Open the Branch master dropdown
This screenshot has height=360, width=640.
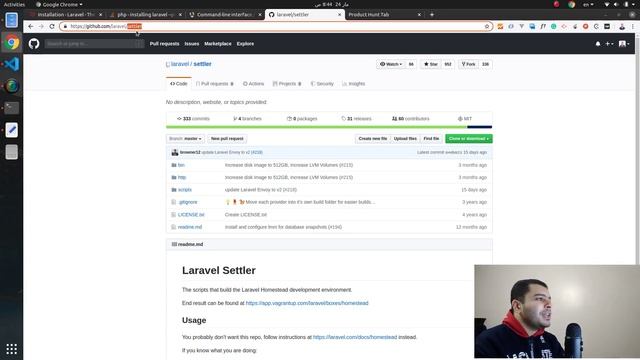coord(185,138)
